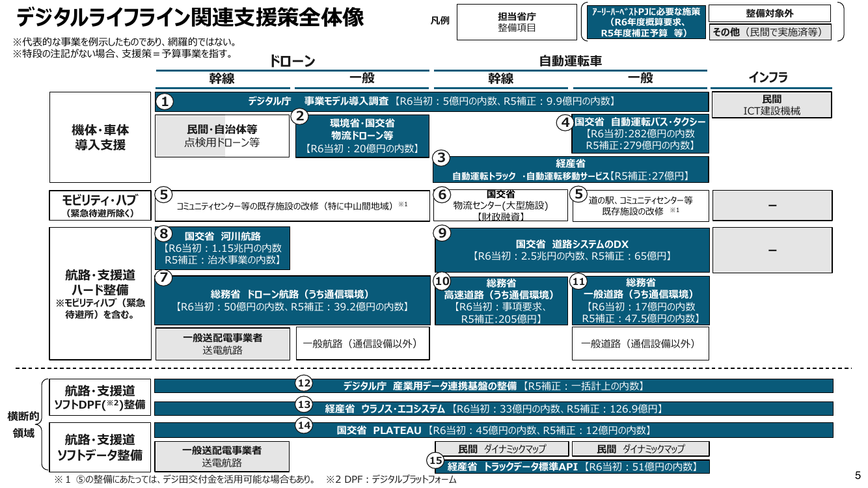Click the circled number 8 marker
Screen dimensions: 868x488
164,234
